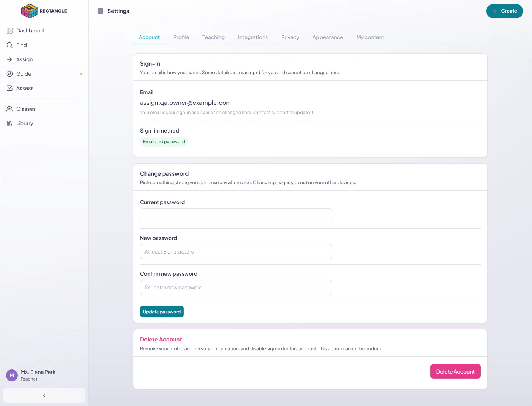Click the plus icon in Create button
This screenshot has height=406, width=532.
click(495, 11)
